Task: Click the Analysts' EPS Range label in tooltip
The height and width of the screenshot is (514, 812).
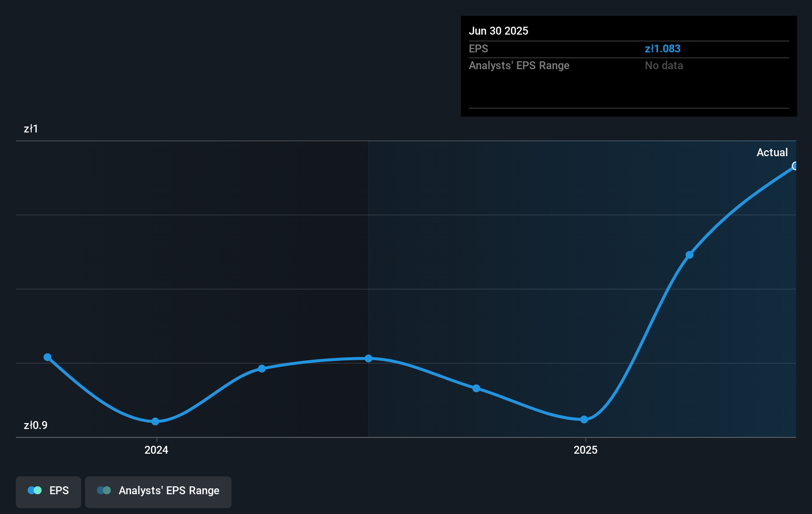Action: (x=519, y=66)
